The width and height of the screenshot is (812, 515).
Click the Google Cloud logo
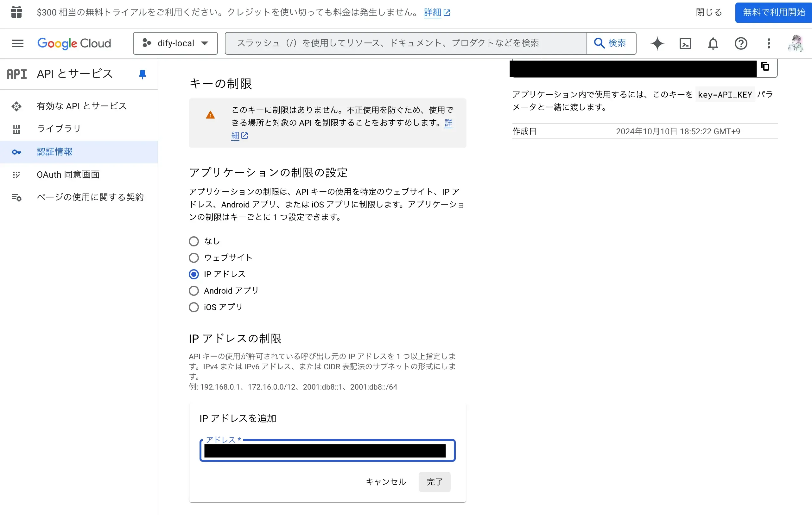coord(74,43)
